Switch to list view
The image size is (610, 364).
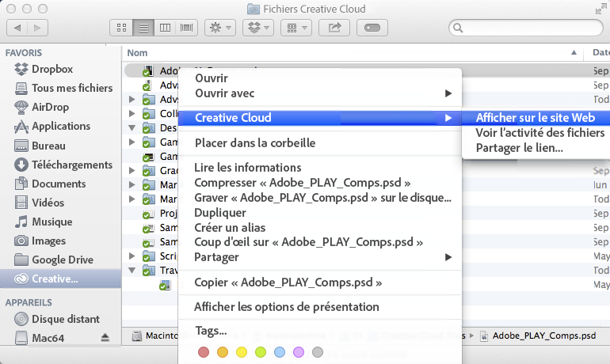(x=143, y=28)
